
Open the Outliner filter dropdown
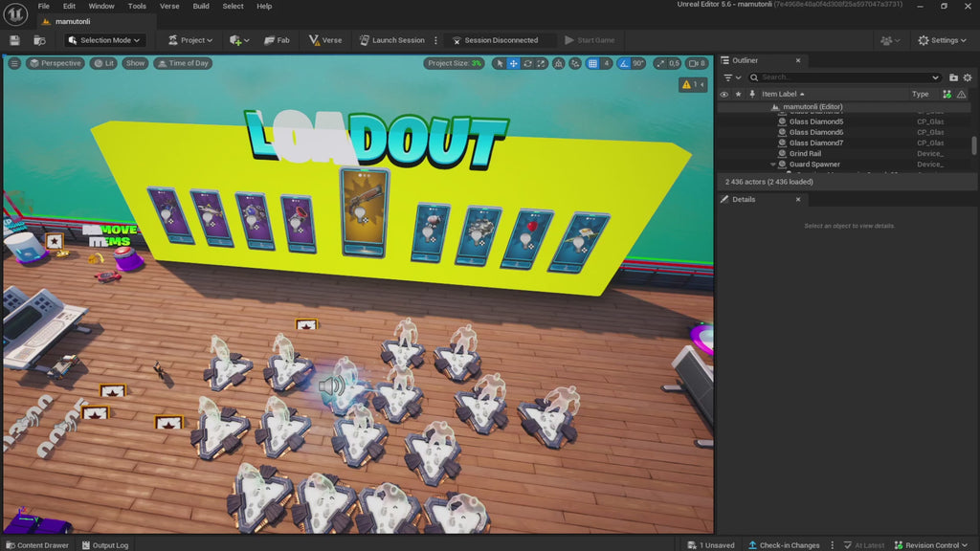[731, 77]
